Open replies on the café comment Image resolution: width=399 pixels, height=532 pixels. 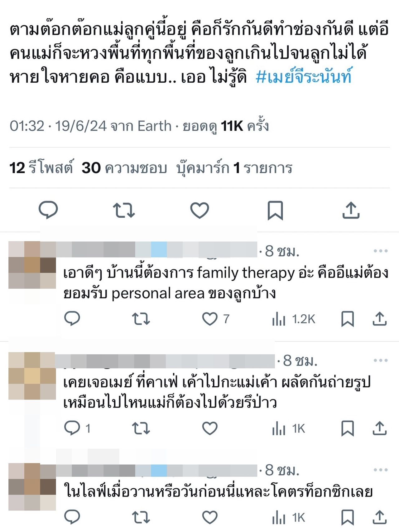click(77, 428)
